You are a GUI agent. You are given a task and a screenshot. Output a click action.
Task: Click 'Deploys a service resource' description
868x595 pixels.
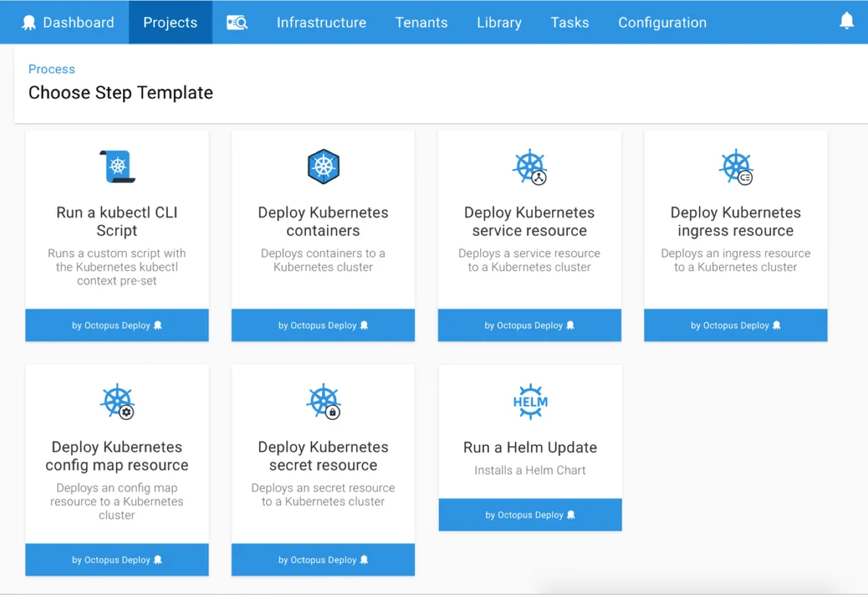pos(529,260)
